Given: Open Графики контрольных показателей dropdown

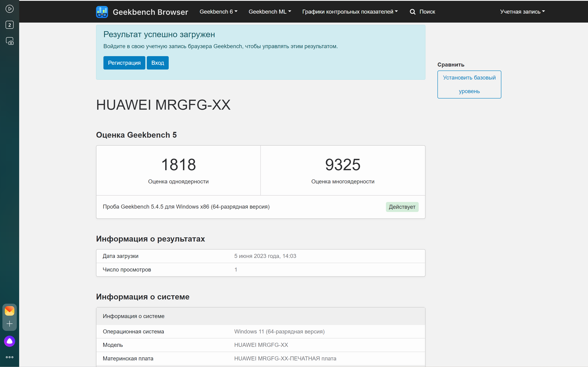Looking at the screenshot, I should tap(350, 12).
